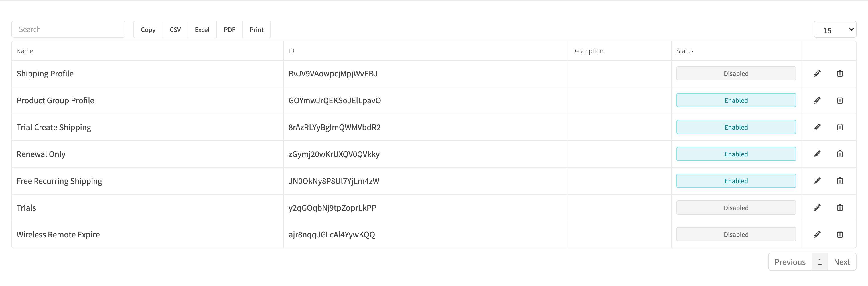Edit the Product Group Profile row
The image size is (868, 286).
coord(817,100)
